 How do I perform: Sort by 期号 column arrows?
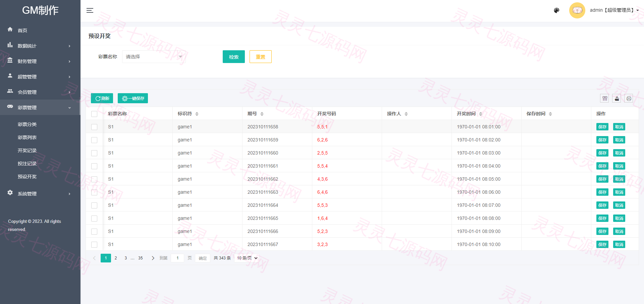coord(262,114)
